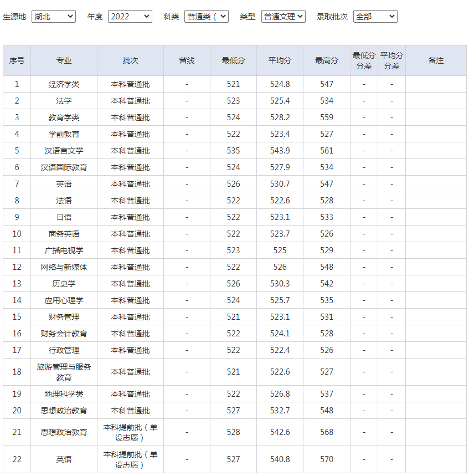Open the 科类 dropdown showing 普通类
Image resolution: width=469 pixels, height=476 pixels.
(x=207, y=17)
